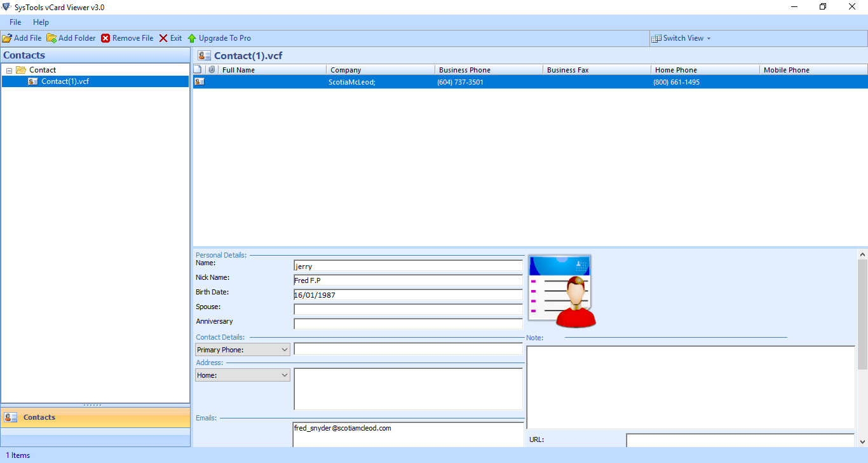
Task: Sort by Home Phone column header
Action: (705, 70)
